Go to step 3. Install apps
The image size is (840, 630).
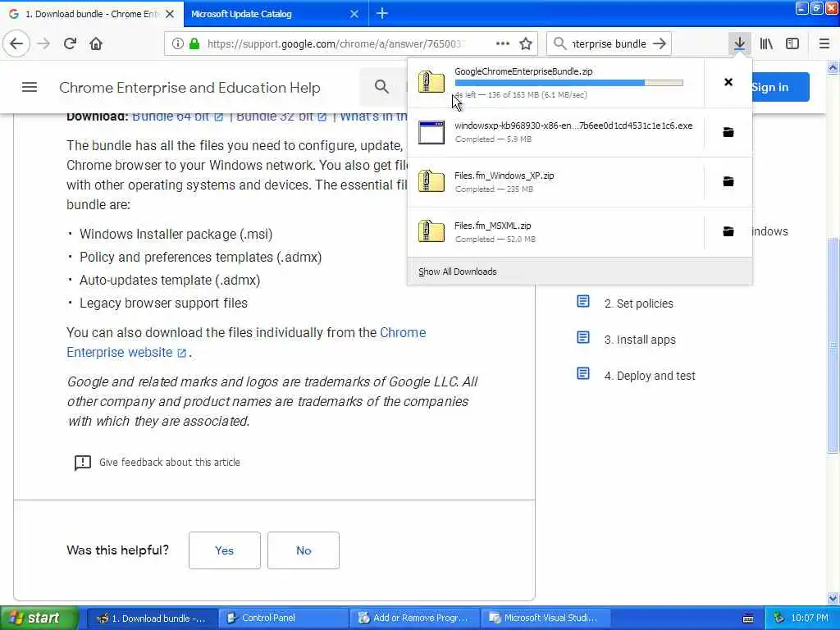click(x=640, y=340)
